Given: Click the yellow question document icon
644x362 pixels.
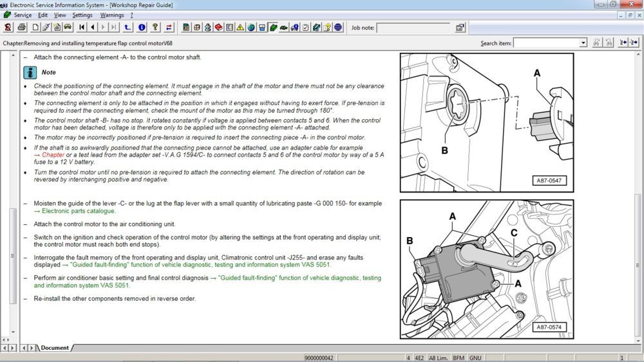Looking at the screenshot, I should click(x=327, y=28).
